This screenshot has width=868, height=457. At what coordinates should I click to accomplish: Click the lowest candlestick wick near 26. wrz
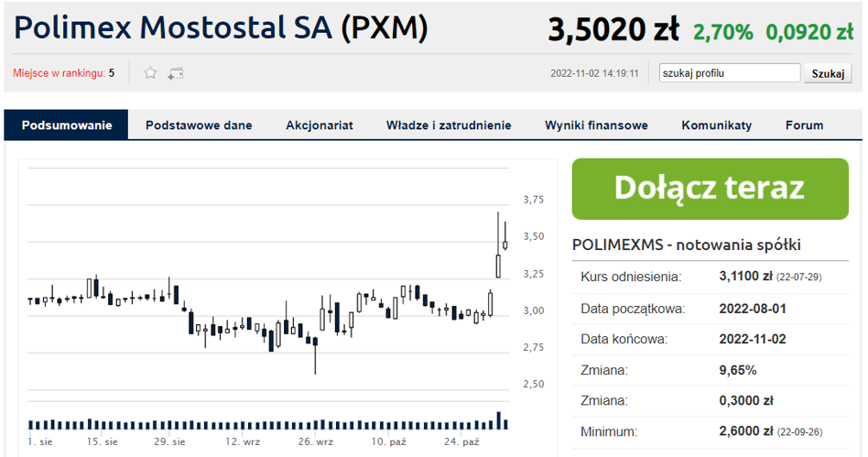click(316, 360)
